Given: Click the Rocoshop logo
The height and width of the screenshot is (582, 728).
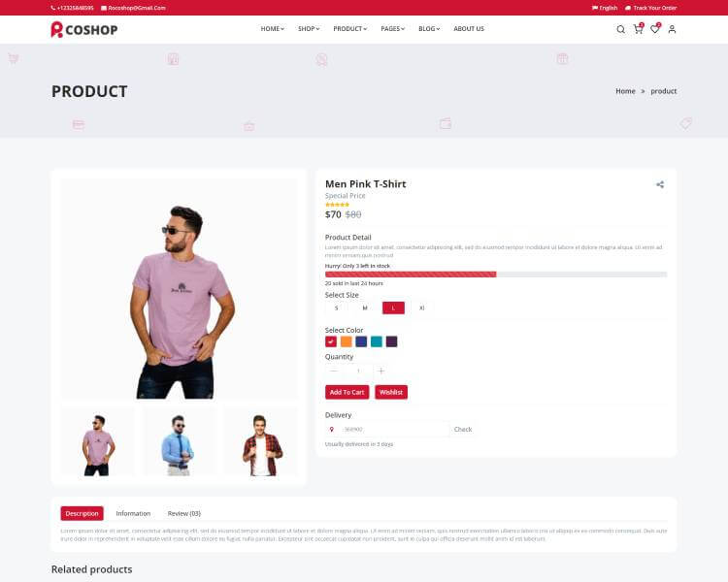Looking at the screenshot, I should pyautogui.click(x=84, y=30).
